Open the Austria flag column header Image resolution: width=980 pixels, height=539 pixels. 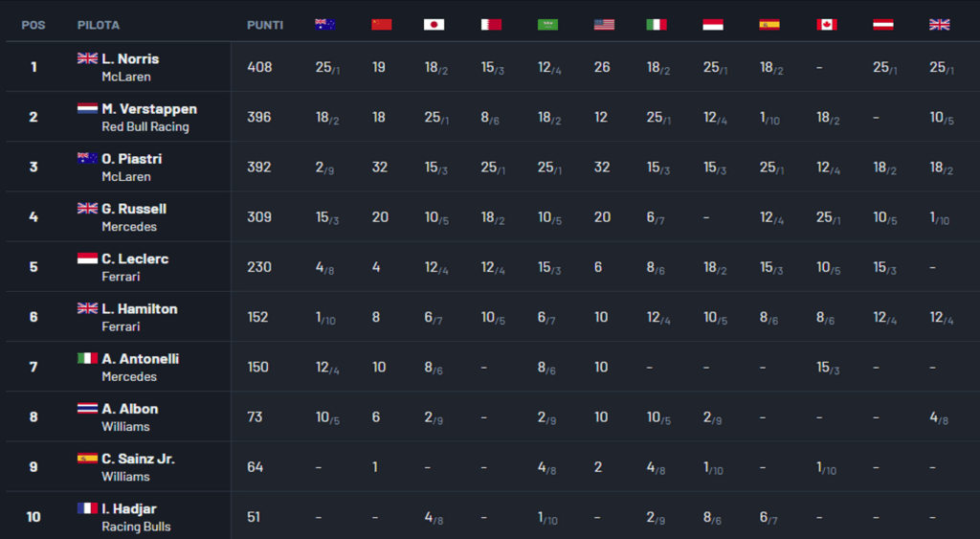883,25
